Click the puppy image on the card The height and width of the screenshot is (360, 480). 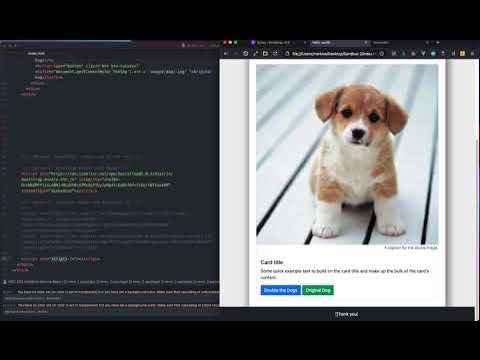click(x=347, y=155)
